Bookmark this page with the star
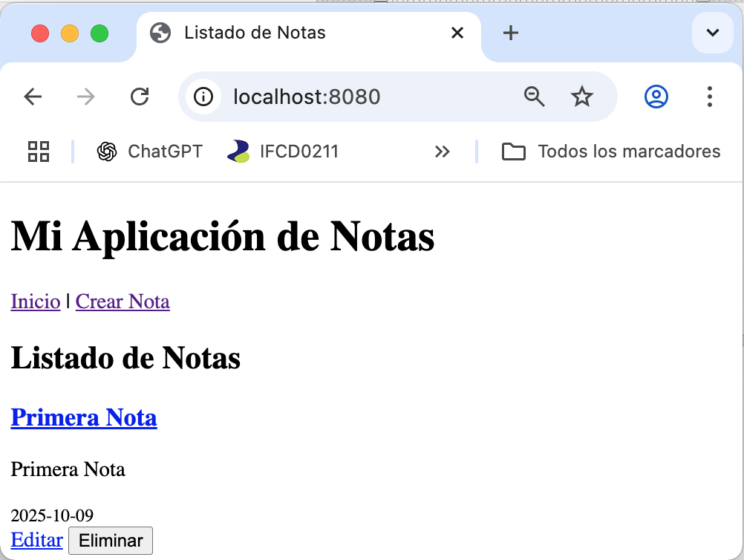744x560 pixels. coord(581,97)
